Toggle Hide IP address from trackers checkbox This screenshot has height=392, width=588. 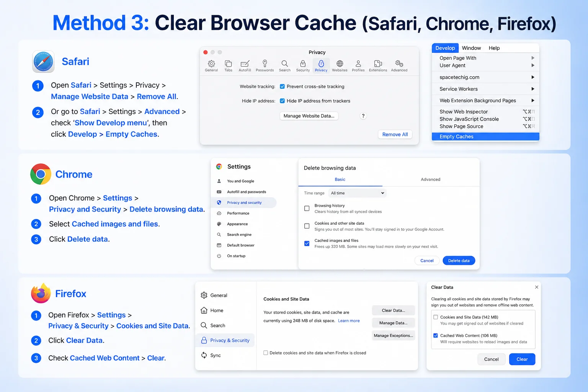point(282,101)
